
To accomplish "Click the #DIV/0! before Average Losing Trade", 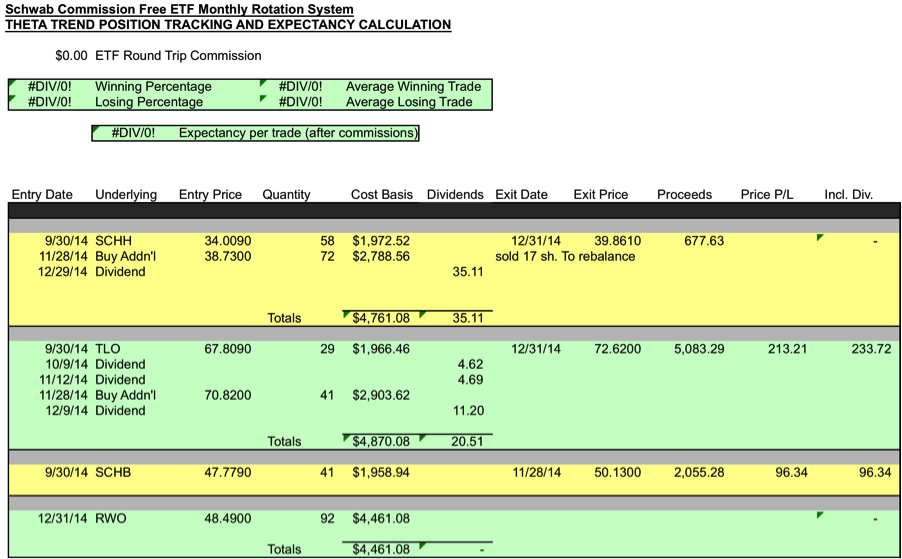I will [x=300, y=102].
